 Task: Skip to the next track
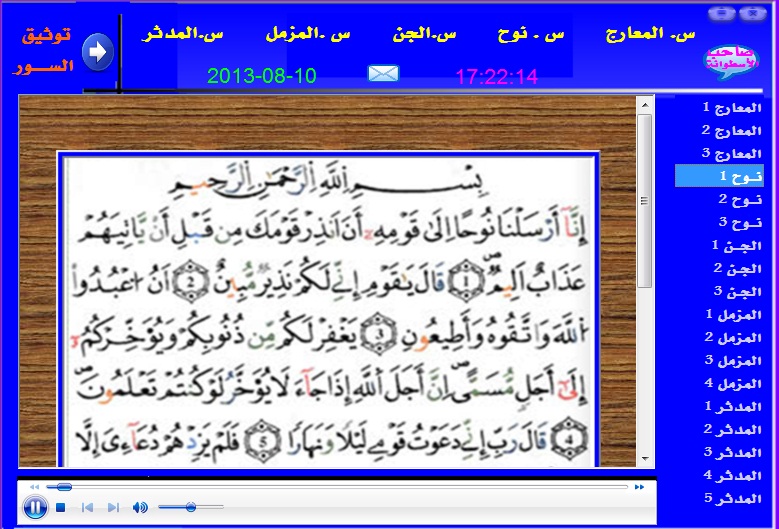coord(113,508)
